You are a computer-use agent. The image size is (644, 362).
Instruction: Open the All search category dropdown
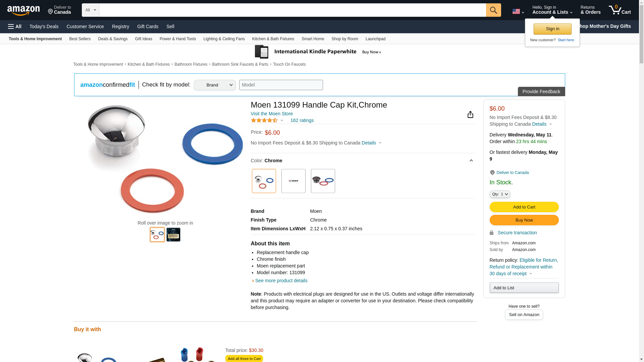coord(90,10)
